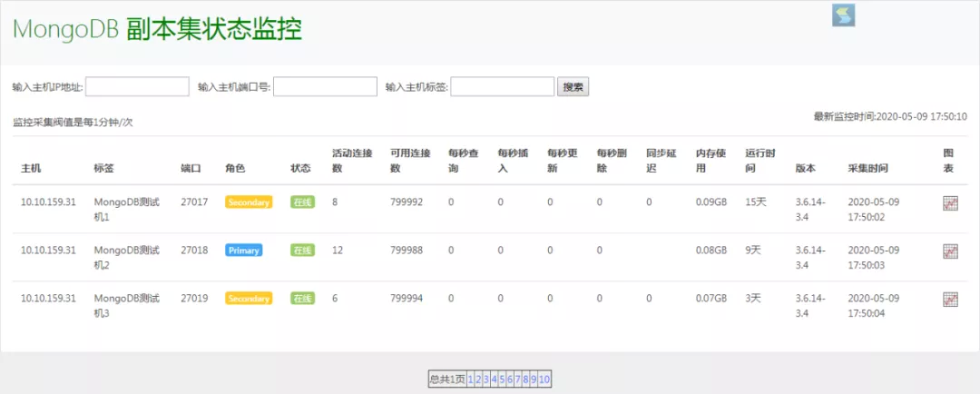Go to page 2 in pagination
The width and height of the screenshot is (980, 394).
click(x=478, y=379)
